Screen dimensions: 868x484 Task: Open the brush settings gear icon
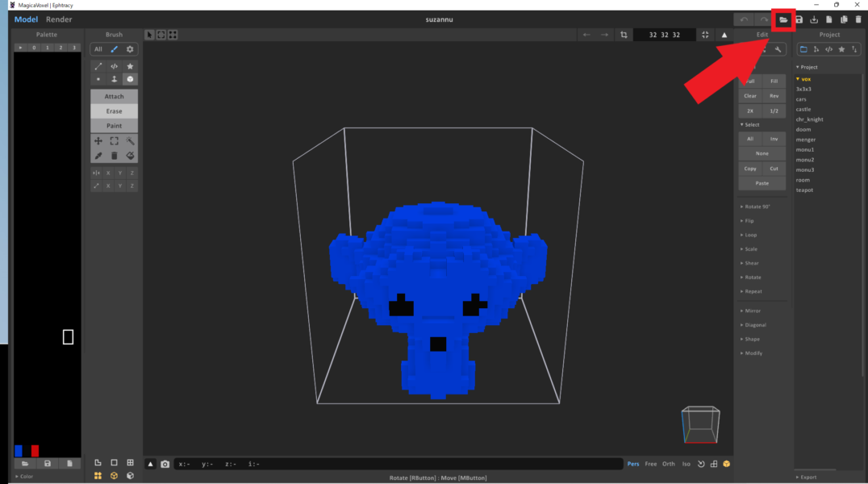click(130, 49)
